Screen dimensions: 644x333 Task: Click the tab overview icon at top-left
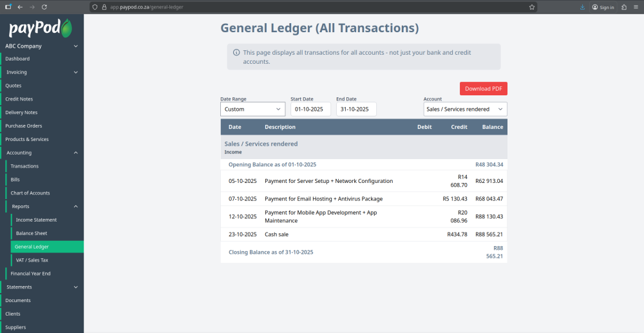pos(8,7)
